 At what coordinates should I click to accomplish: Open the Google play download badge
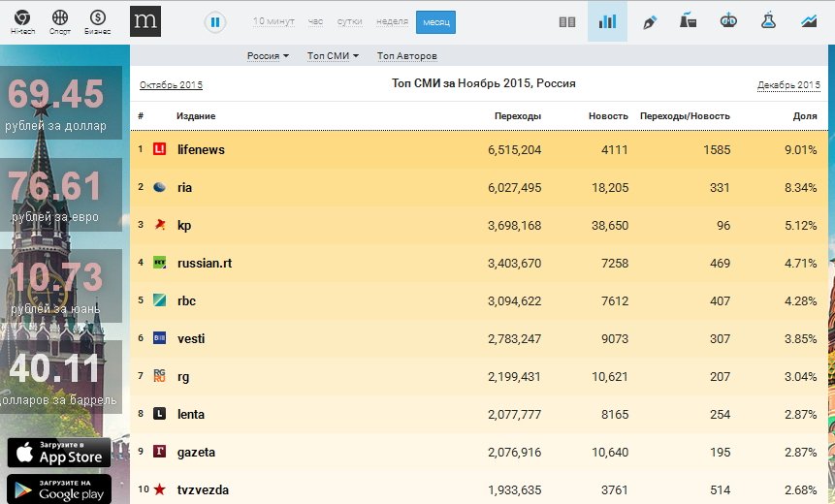click(58, 489)
